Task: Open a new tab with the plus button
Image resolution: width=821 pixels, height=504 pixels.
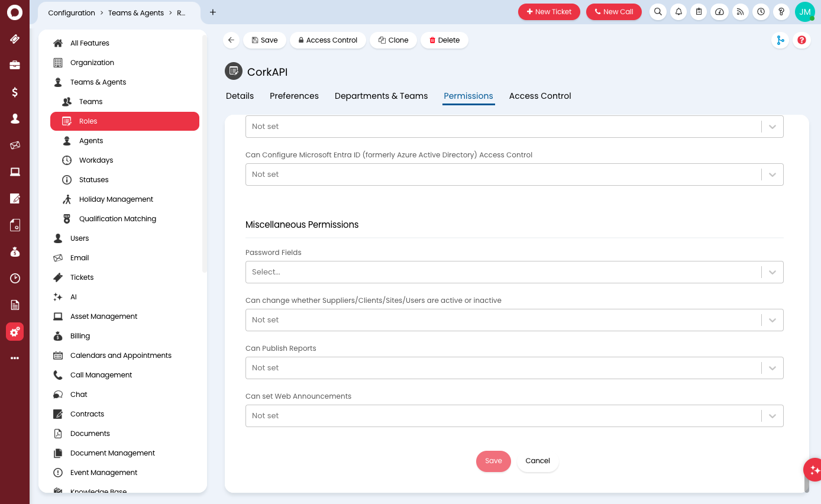Action: 213,12
